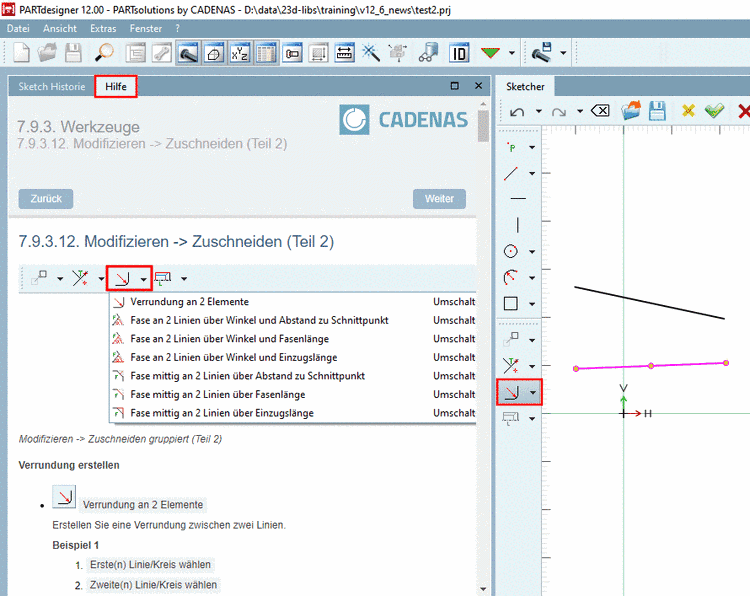Toggle the hatched dimension window button

pyautogui.click(x=318, y=53)
